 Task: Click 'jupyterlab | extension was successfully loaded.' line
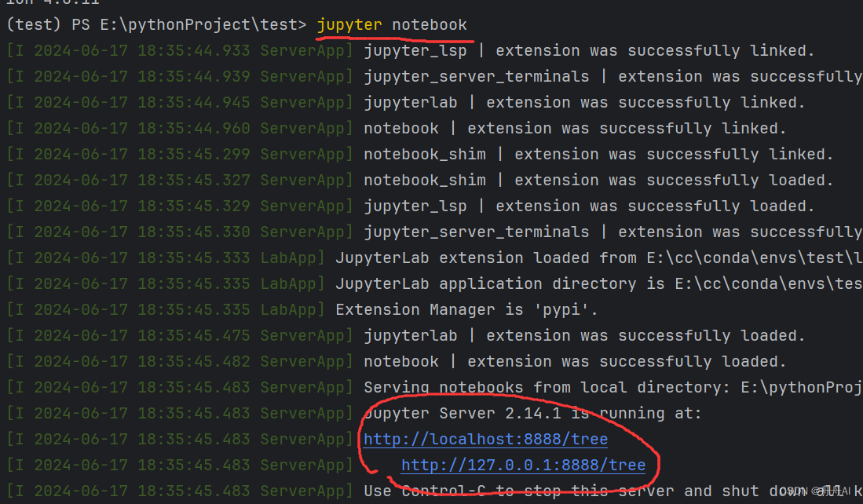tap(584, 336)
